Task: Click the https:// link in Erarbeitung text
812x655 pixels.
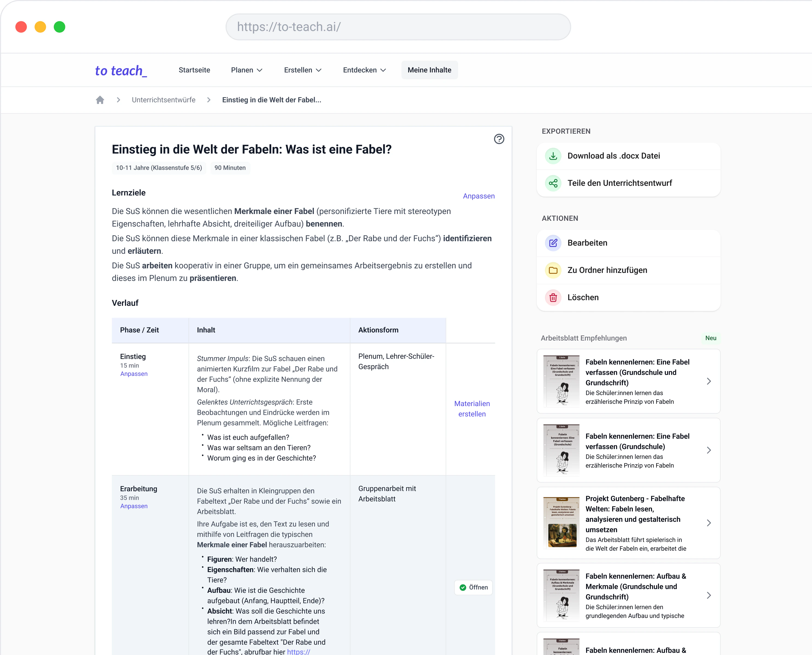Action: (x=299, y=652)
